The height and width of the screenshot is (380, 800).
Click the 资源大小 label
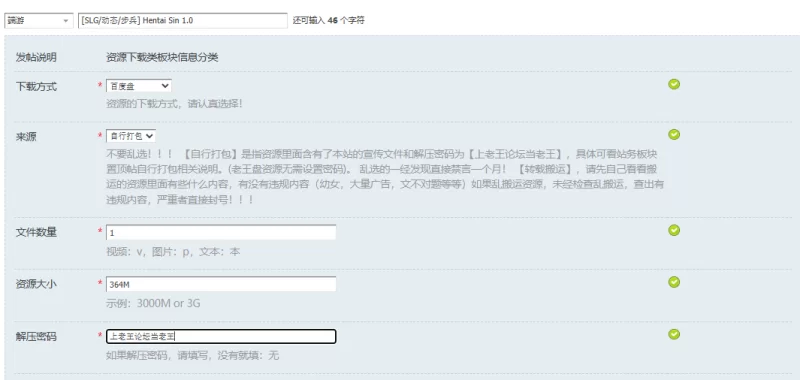(36, 285)
